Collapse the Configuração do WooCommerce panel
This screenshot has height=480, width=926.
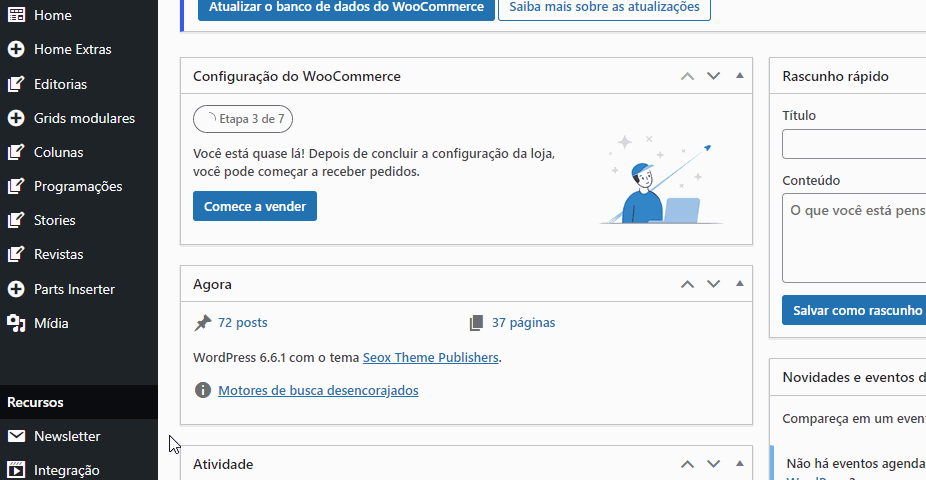click(x=739, y=76)
